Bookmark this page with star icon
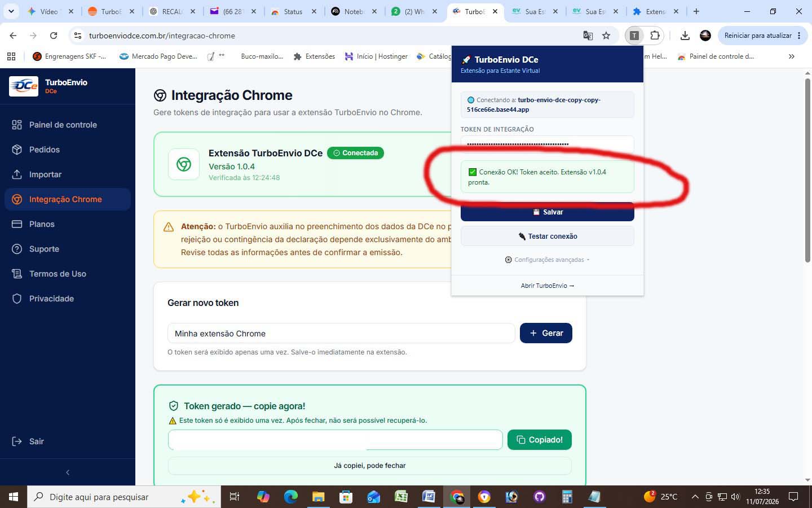Image resolution: width=812 pixels, height=508 pixels. (x=606, y=36)
